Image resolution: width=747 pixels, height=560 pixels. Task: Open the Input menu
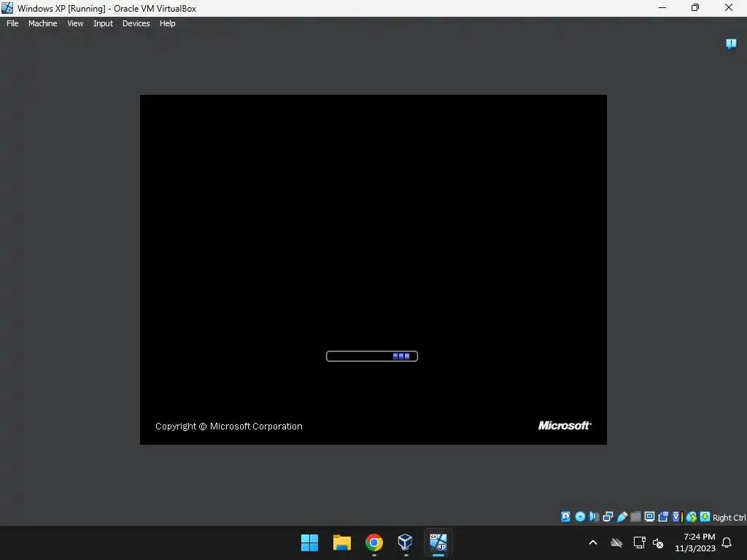[103, 23]
